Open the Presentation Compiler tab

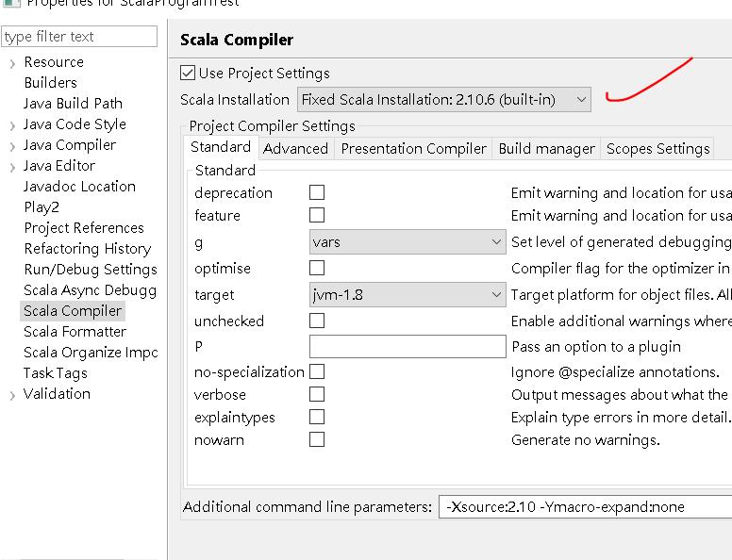point(413,148)
